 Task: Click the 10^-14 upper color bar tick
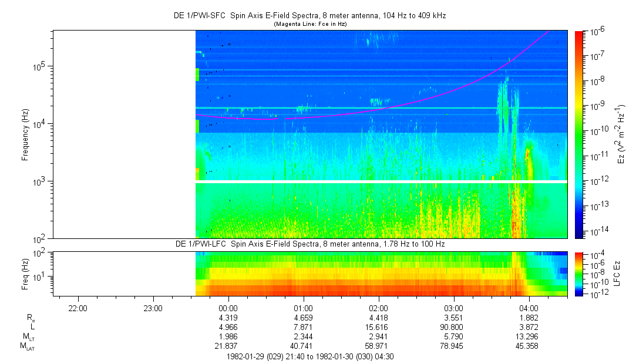coord(598,231)
